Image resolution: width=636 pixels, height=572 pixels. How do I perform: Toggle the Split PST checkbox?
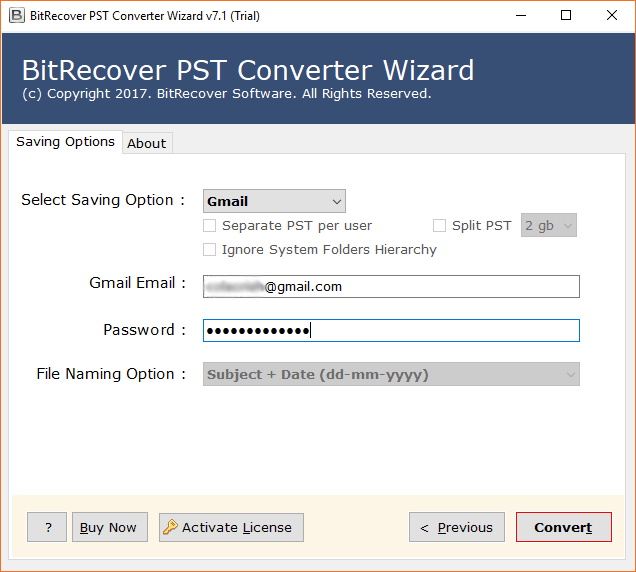click(439, 226)
